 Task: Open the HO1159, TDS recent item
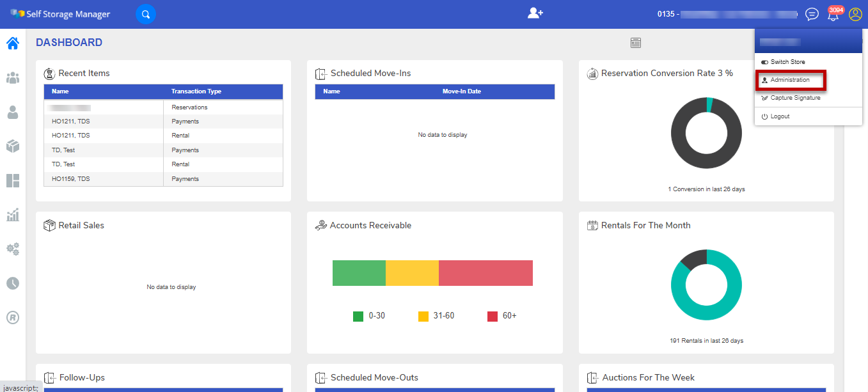click(71, 179)
